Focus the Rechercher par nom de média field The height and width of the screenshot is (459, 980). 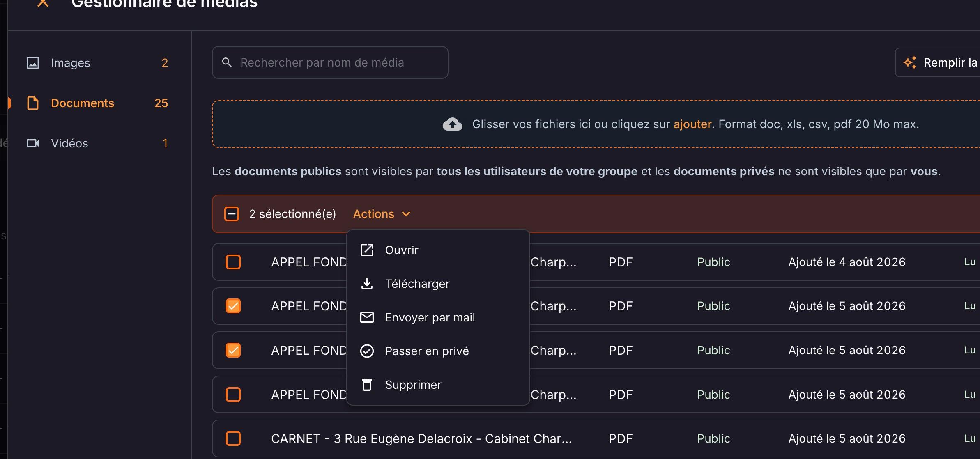click(x=330, y=62)
